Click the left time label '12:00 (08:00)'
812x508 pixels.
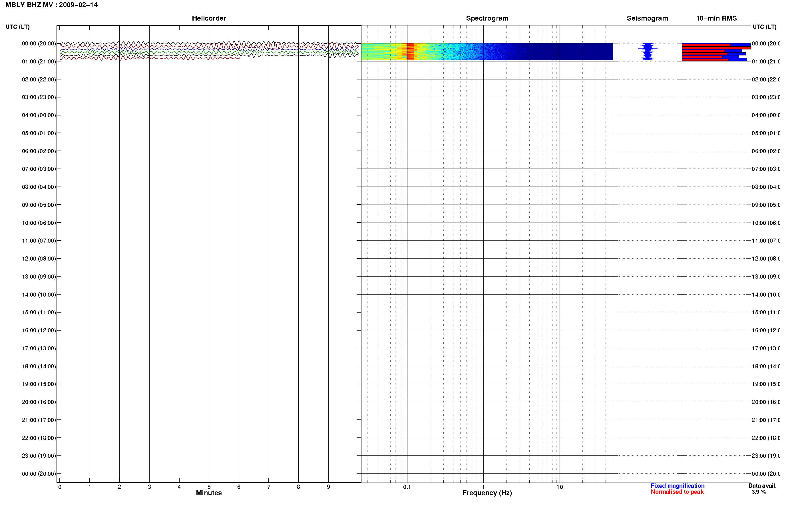coord(39,259)
